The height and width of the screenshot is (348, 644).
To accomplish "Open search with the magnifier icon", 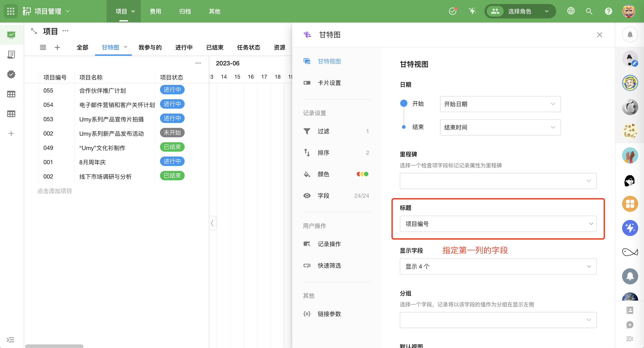I will pos(589,11).
